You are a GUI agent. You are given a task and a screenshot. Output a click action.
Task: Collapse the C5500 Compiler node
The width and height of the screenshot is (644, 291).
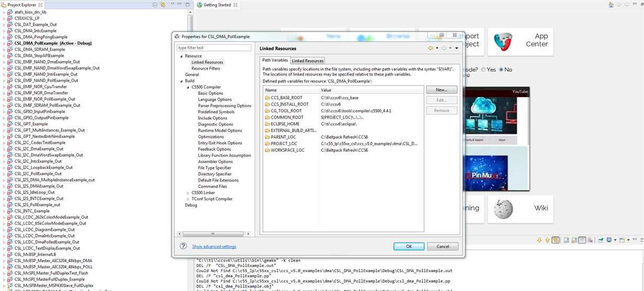[x=188, y=87]
